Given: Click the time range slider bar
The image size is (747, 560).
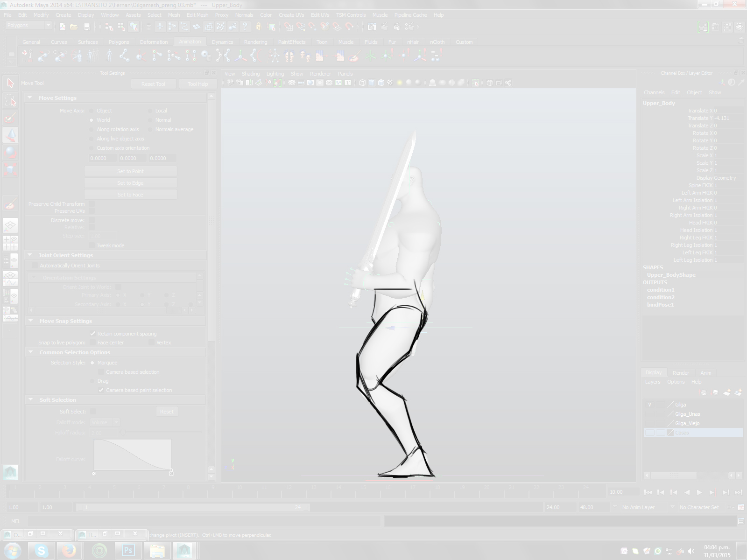Looking at the screenshot, I should pyautogui.click(x=193, y=507).
